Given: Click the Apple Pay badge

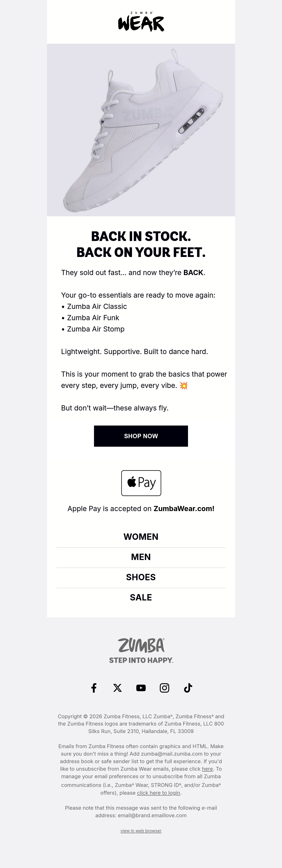Looking at the screenshot, I should pos(141,483).
